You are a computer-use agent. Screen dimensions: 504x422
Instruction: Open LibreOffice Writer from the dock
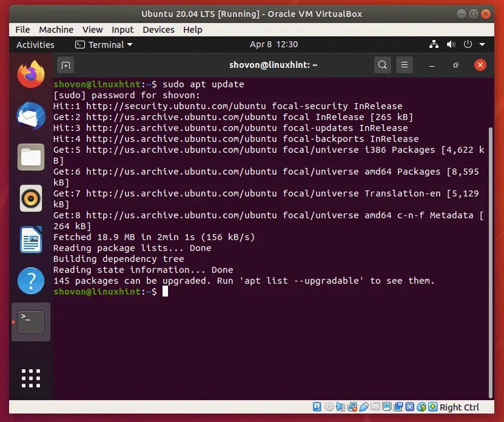coord(31,239)
